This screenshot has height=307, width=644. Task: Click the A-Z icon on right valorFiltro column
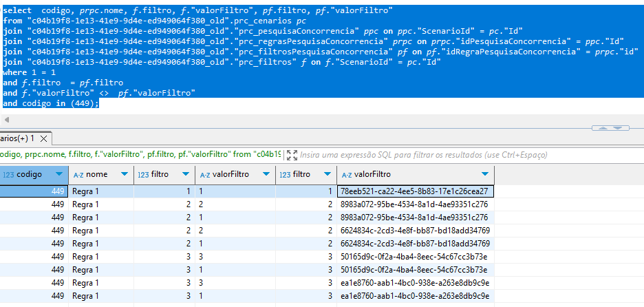347,175
